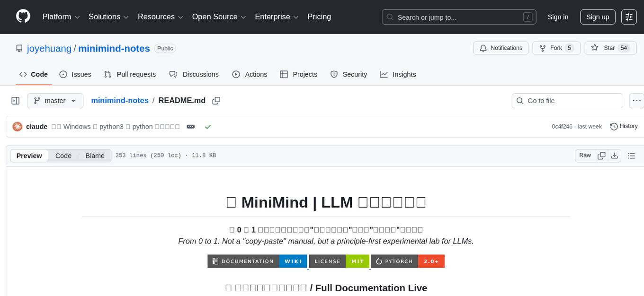Toggle the file tree side panel
This screenshot has width=644, height=296.
coord(15,100)
